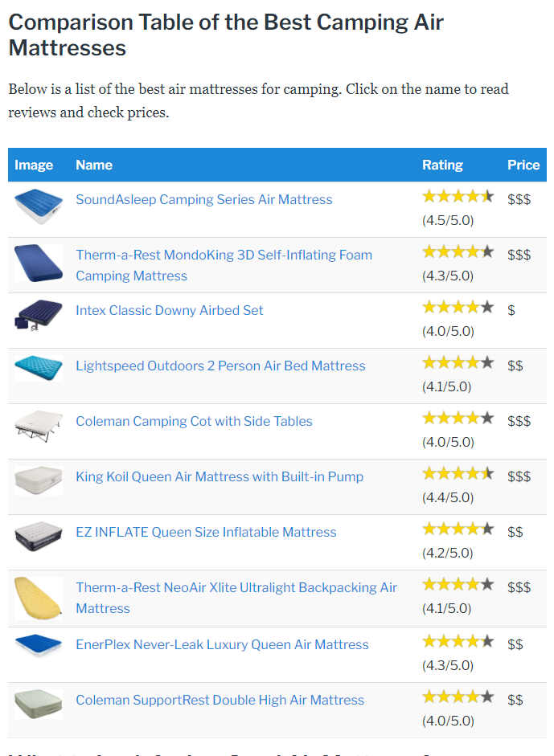
Task: Open the Intex Classic Downy Airbed Set link
Action: (x=169, y=310)
